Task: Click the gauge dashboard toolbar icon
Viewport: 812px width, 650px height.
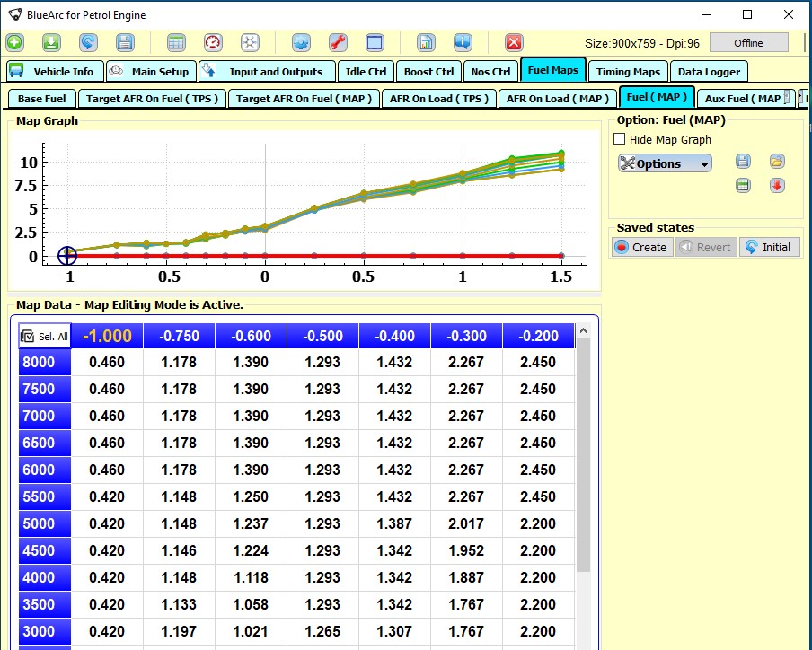Action: coord(213,42)
